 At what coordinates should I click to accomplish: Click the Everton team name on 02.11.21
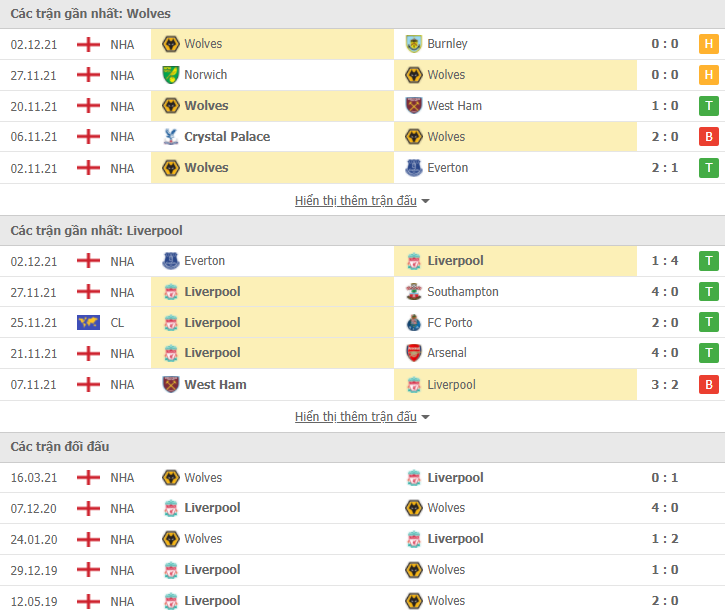[447, 168]
